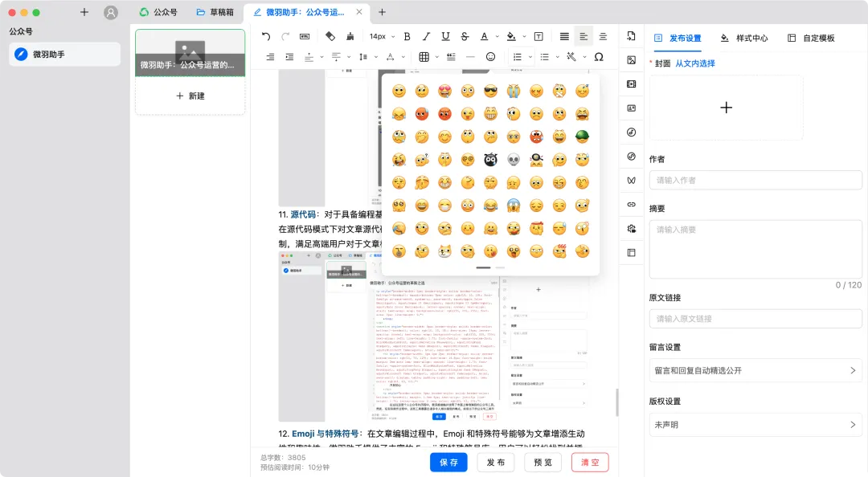
Task: Click the 请输入摘要 summary field
Action: pyautogui.click(x=755, y=249)
